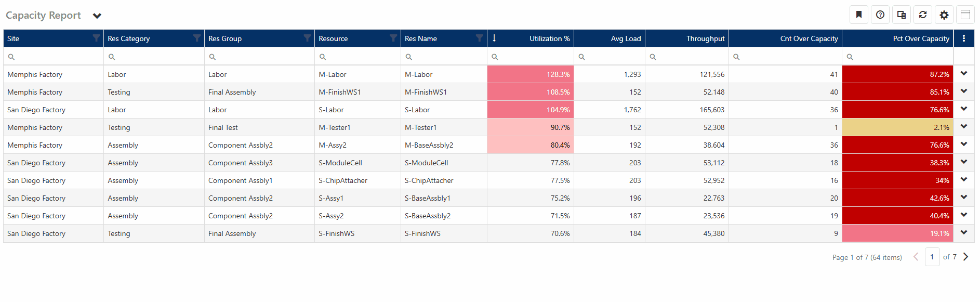980x302 pixels.
Task: Click the Resource column search field
Action: (361, 57)
